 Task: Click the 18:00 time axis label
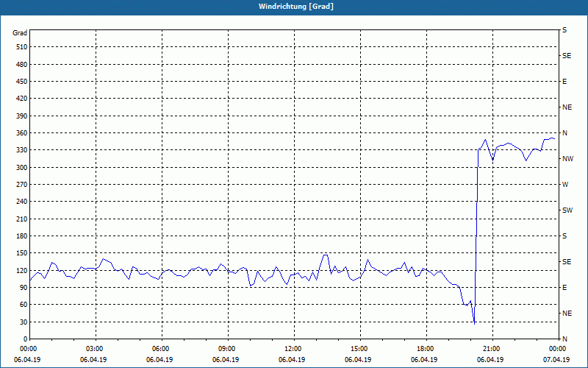click(x=424, y=348)
